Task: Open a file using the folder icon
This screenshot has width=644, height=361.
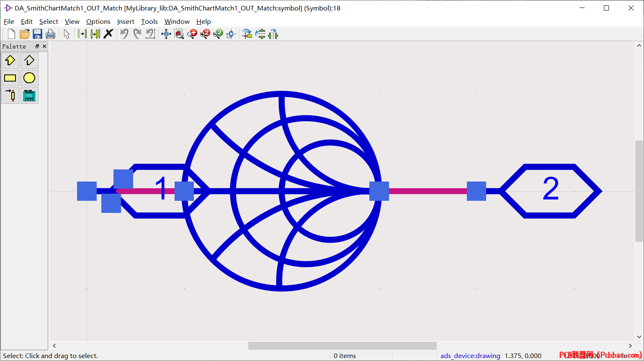Action: (x=25, y=34)
